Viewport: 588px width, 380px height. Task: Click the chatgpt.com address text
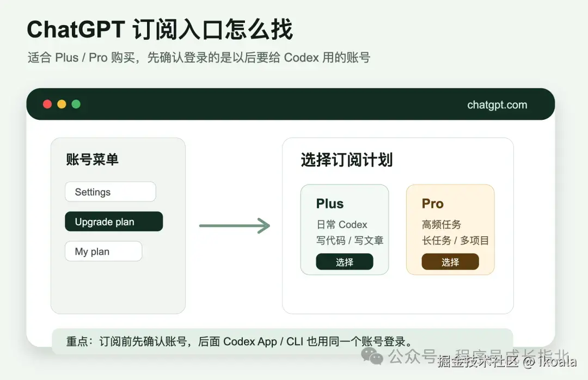497,105
